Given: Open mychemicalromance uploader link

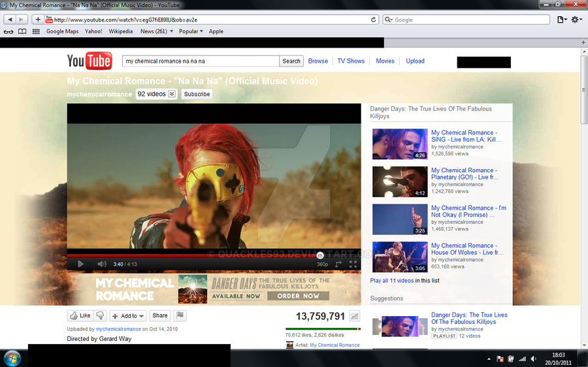Looking at the screenshot, I should point(118,329).
